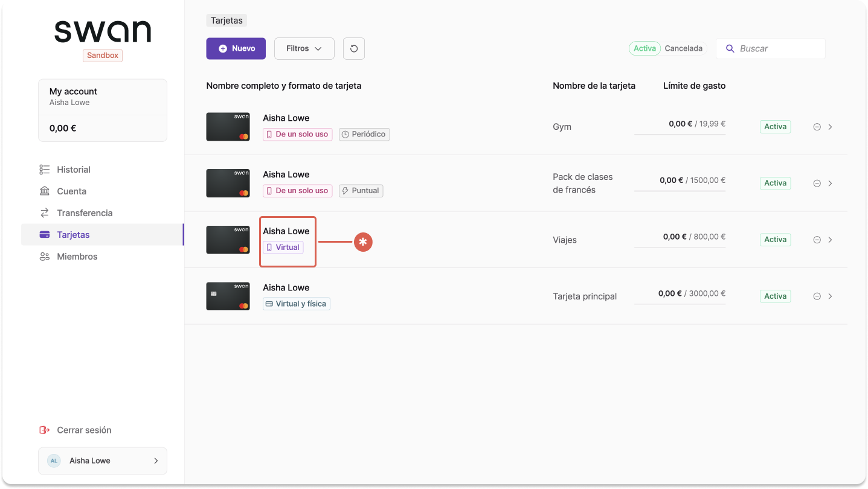Go to Historial in the sidebar

click(x=74, y=170)
